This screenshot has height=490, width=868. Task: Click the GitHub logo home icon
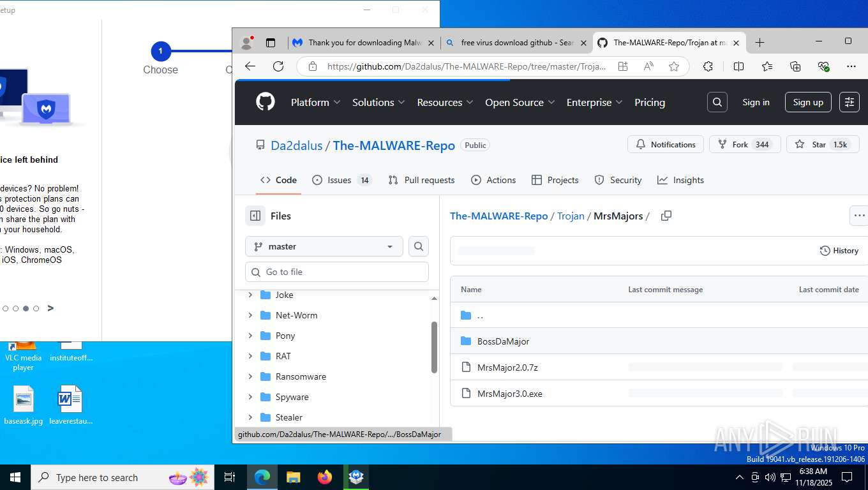tap(266, 102)
